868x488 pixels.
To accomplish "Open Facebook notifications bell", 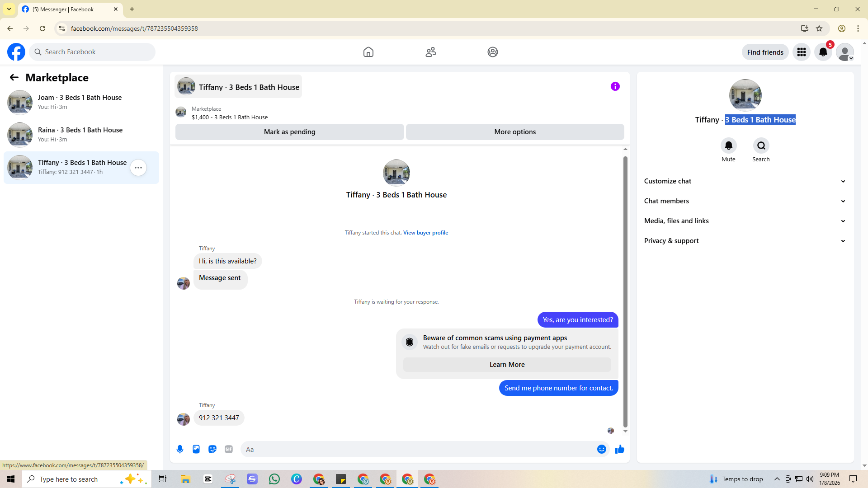I will [x=823, y=52].
